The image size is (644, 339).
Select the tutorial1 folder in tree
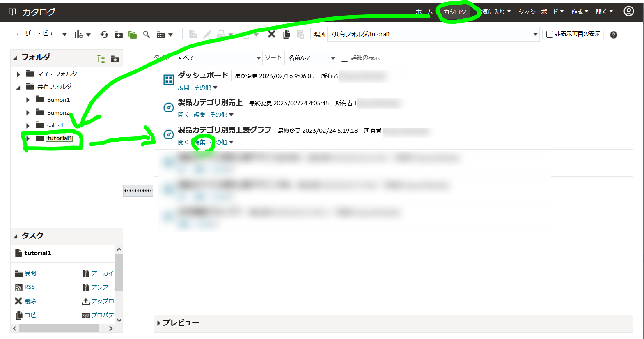click(x=60, y=138)
